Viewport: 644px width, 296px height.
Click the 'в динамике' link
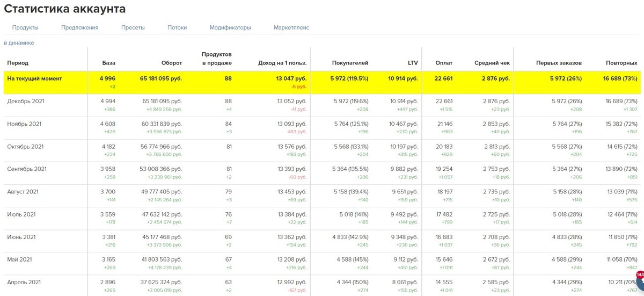[x=19, y=42]
